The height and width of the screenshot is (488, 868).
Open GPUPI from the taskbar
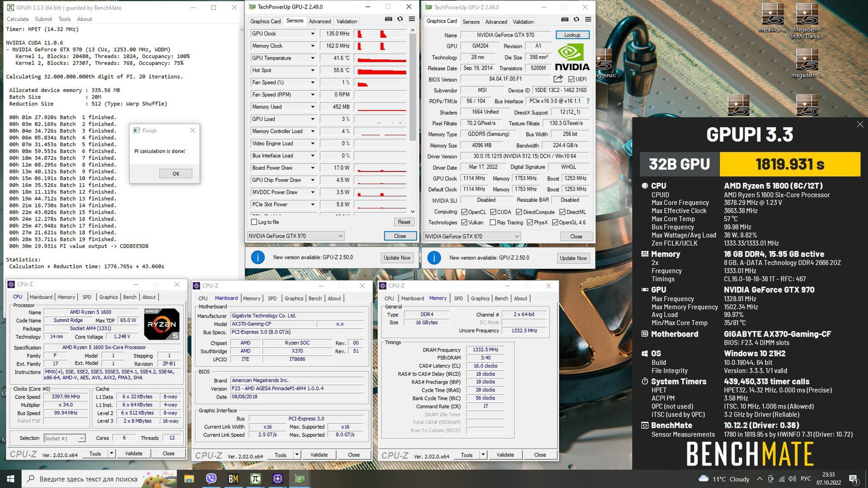pos(255,479)
